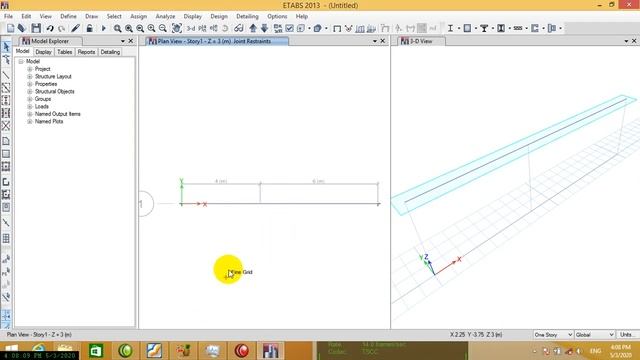This screenshot has width=640, height=360.
Task: Click the Set Display Options checkbox icon
Action: click(x=289, y=28)
